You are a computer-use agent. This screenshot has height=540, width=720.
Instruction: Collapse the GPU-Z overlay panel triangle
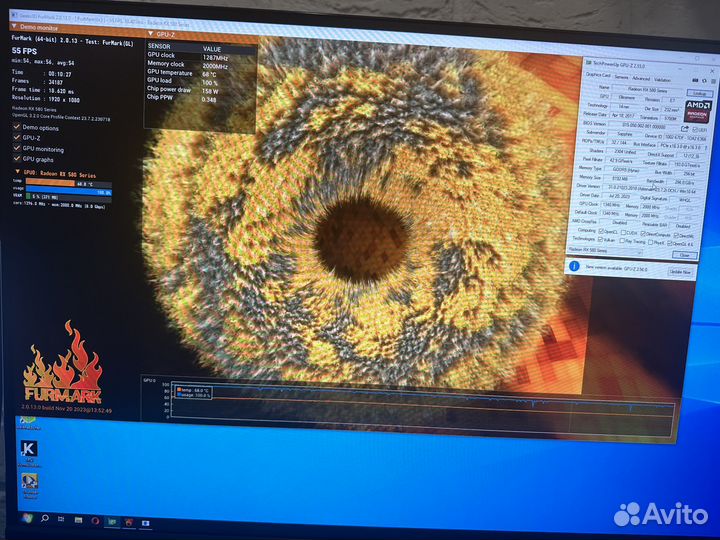click(151, 33)
